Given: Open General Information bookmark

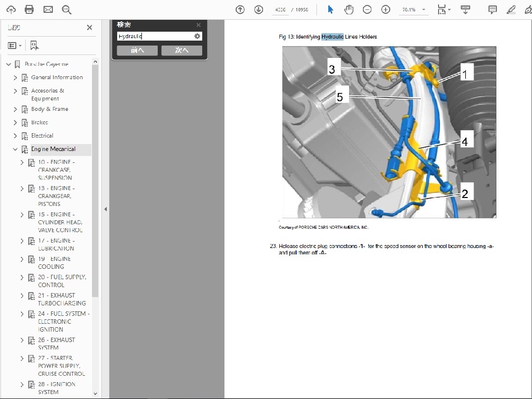Looking at the screenshot, I should pyautogui.click(x=57, y=77).
